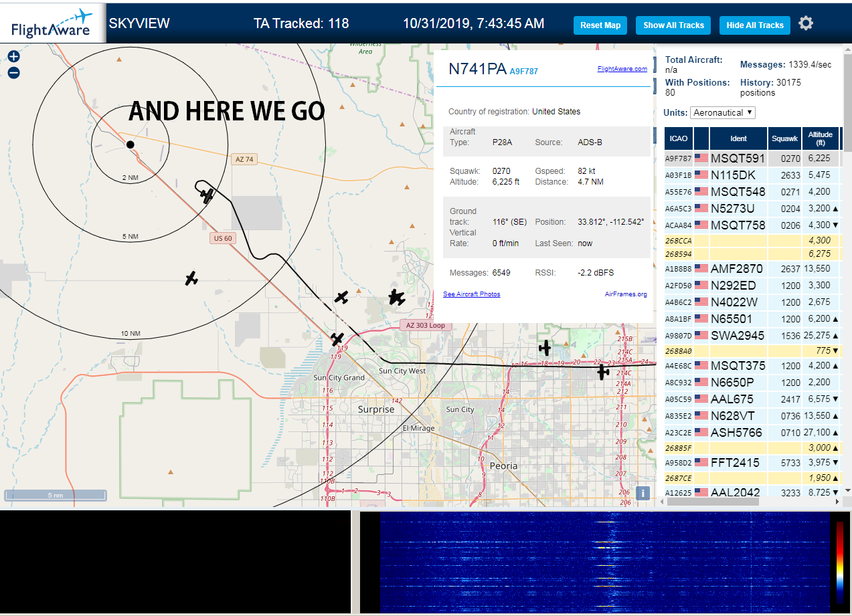Select the aircraft icon on the east-west track line
Viewport: 852px width, 616px height.
602,371
